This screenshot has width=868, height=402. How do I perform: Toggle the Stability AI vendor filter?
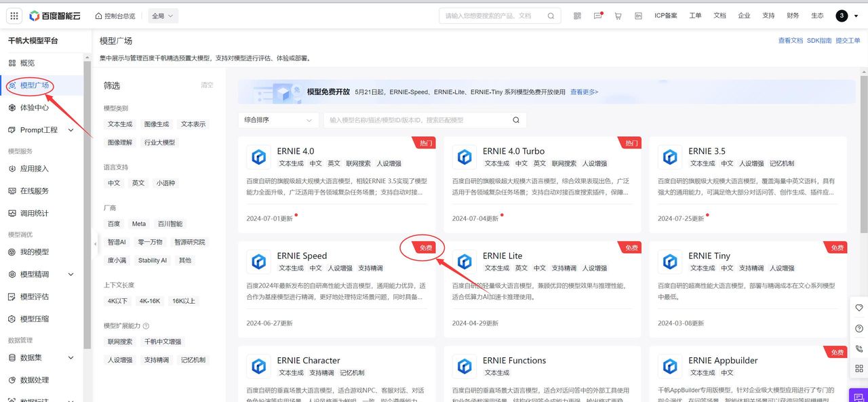coord(153,260)
